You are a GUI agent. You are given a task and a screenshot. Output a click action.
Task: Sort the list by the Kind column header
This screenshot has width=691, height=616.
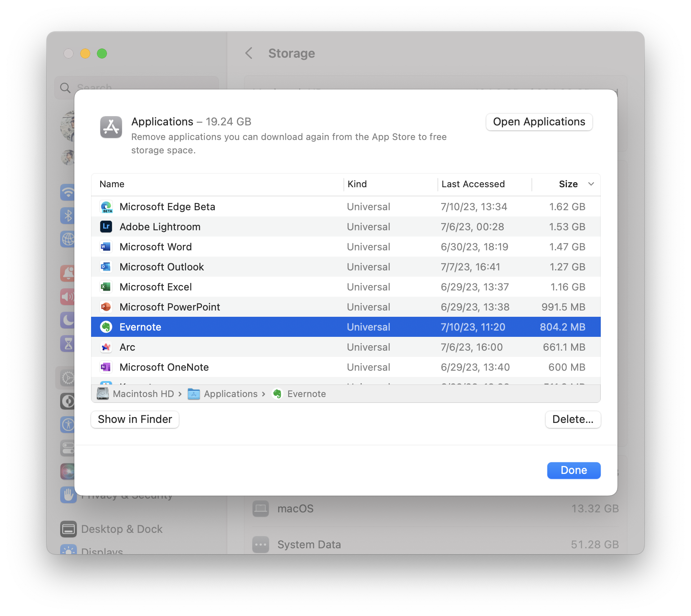pos(357,184)
